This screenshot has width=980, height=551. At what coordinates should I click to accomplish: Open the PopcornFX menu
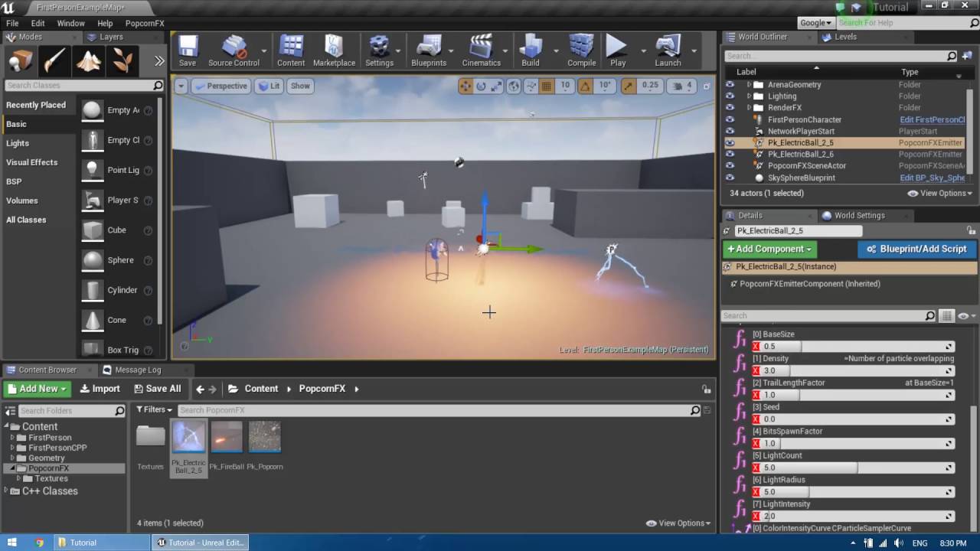[x=145, y=23]
